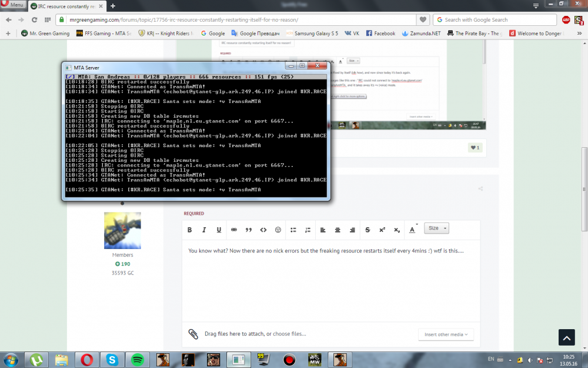588x368 pixels.
Task: Open the Opera Menu button
Action: [x=13, y=5]
